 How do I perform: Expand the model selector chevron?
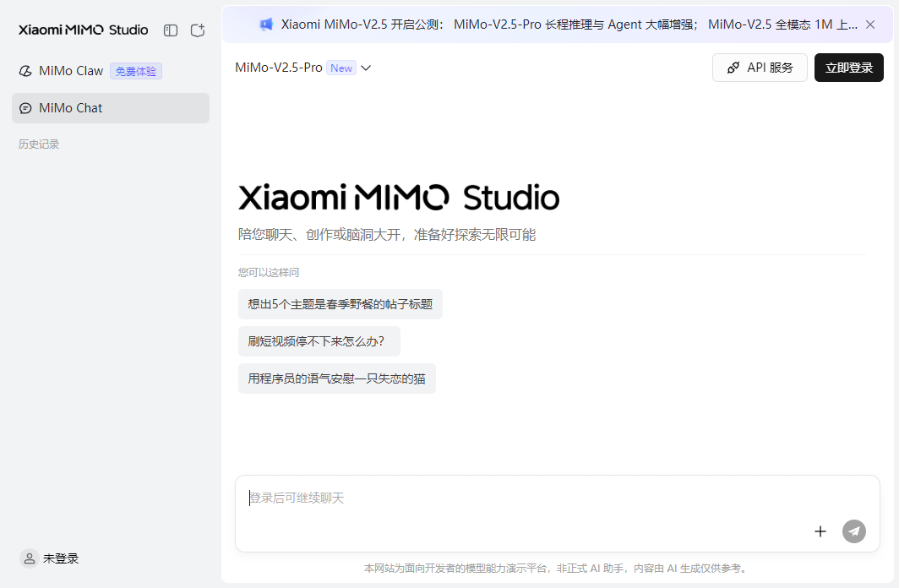click(367, 68)
